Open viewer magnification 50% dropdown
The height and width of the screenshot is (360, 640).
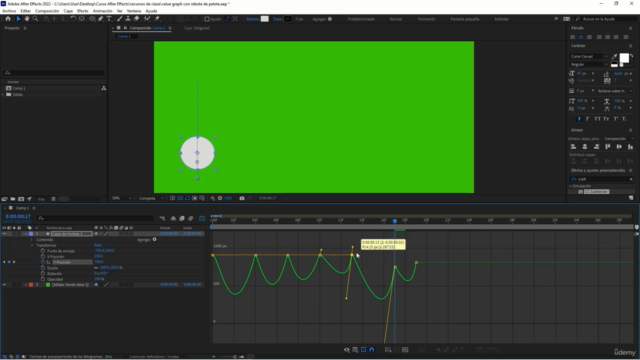[122, 198]
